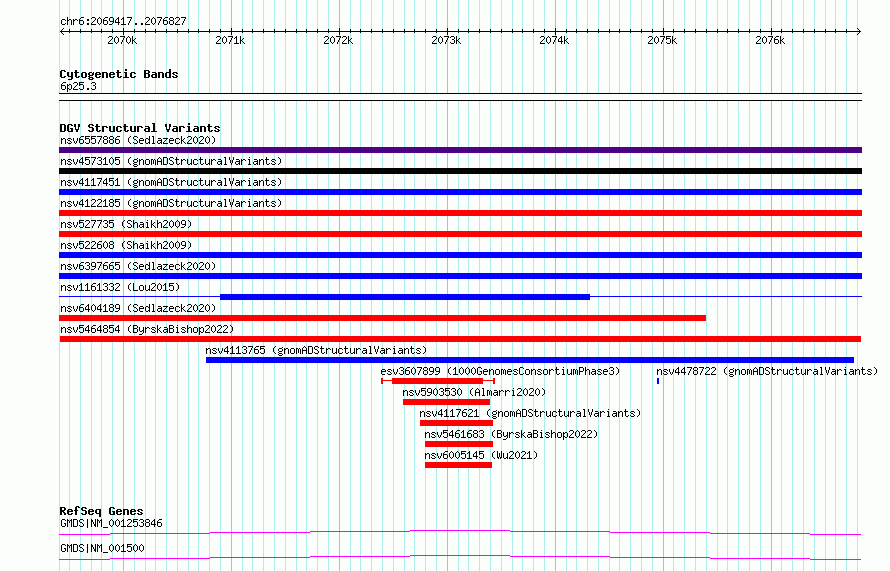Click the red nsv527735 variant bar
The width and height of the screenshot is (890, 571).
click(460, 234)
